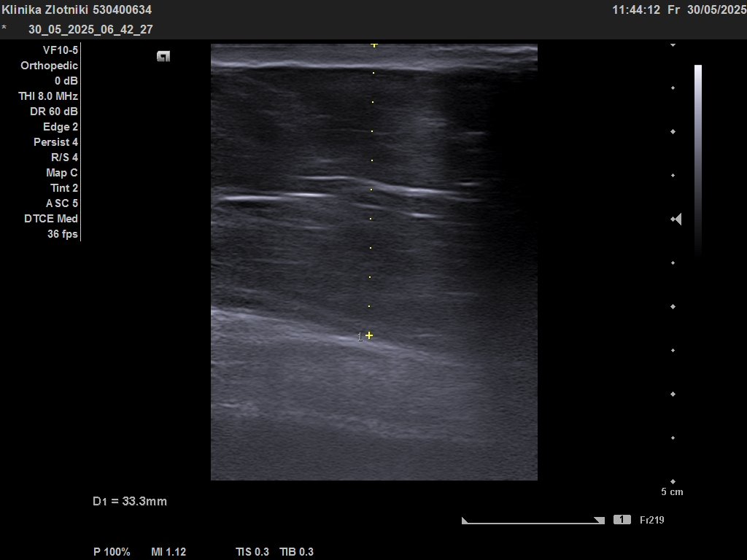Click the cine loop start marker
747x560 pixels.
(x=465, y=521)
